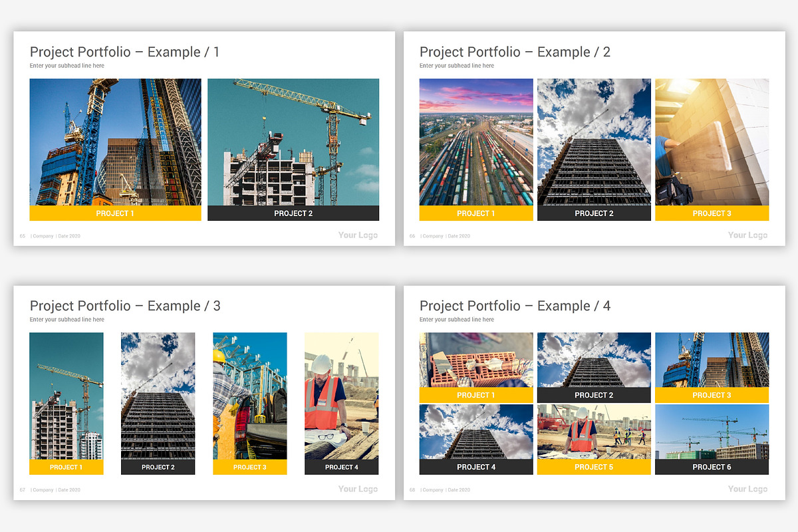
Task: Select blue crane skyscraper photo in Example 1
Action: [x=116, y=142]
